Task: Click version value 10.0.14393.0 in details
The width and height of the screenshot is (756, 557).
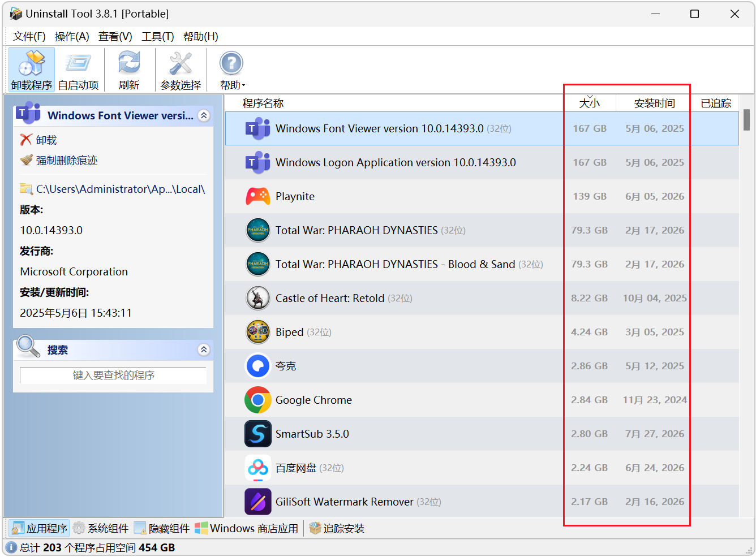Action: (x=51, y=230)
